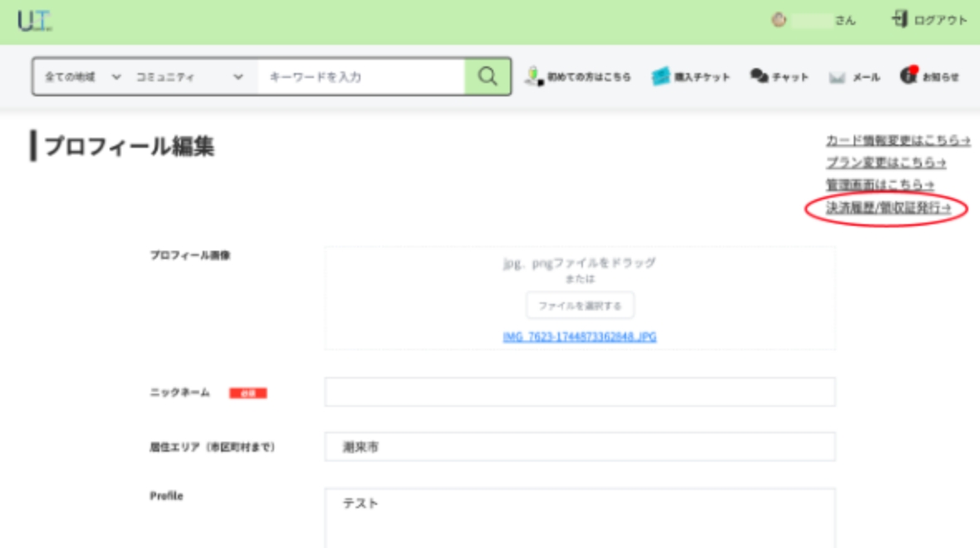
Task: Open the chat bubbles icon
Action: tap(759, 76)
